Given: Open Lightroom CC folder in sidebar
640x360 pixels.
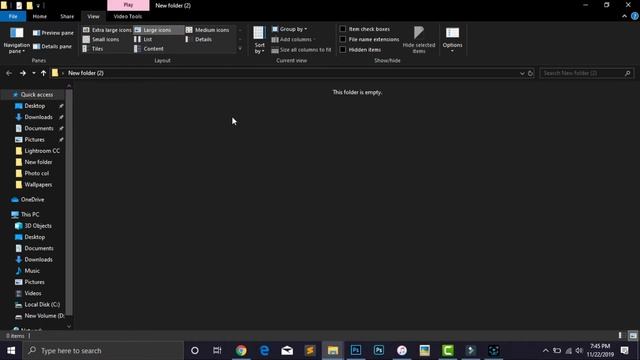Looking at the screenshot, I should coord(42,151).
